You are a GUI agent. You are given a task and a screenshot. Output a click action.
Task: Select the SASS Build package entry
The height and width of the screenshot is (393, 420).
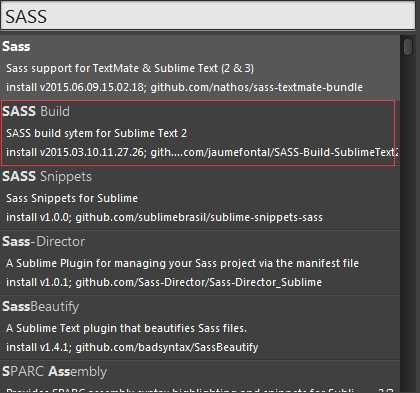[200, 132]
